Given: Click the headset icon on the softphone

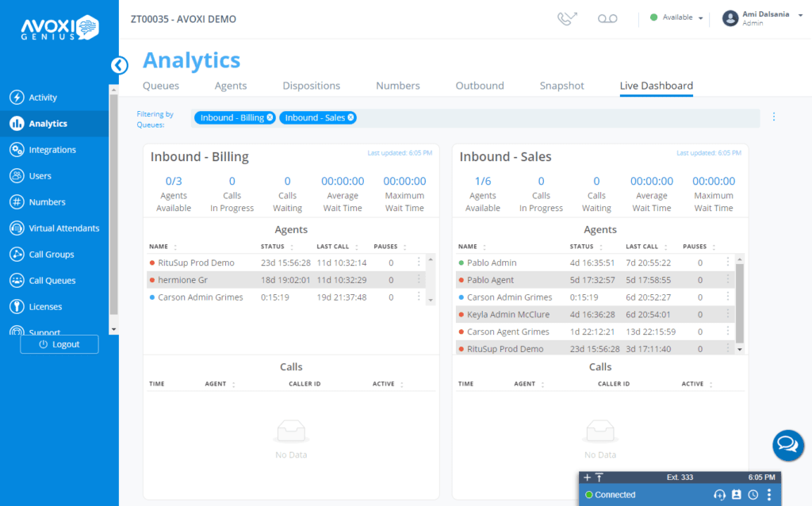Looking at the screenshot, I should click(719, 494).
